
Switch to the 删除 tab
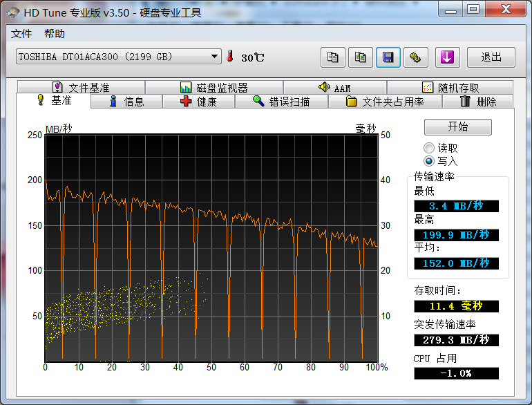477,101
